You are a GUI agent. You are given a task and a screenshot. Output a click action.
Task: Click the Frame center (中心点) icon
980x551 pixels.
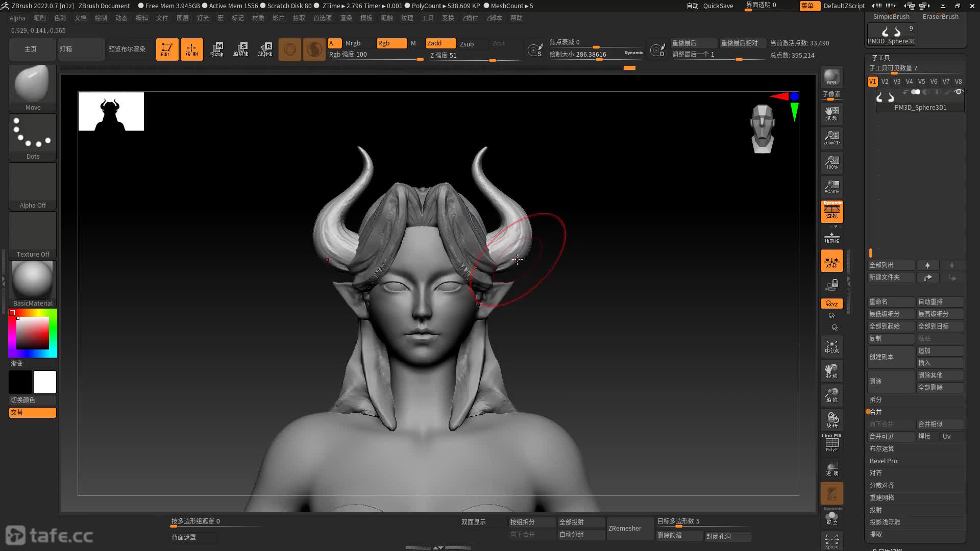(832, 346)
